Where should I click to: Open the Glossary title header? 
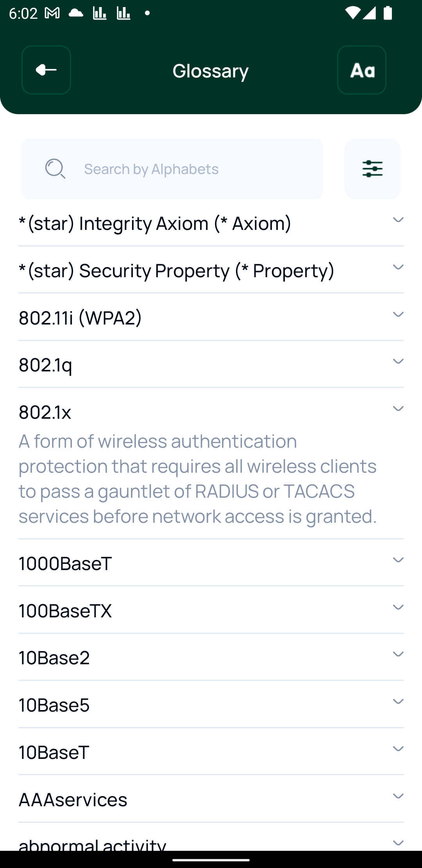(x=211, y=70)
